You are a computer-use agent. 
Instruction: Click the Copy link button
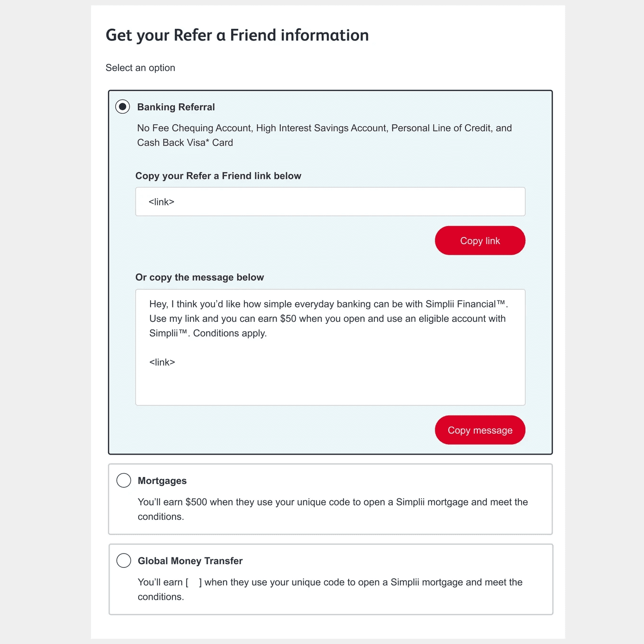click(480, 240)
